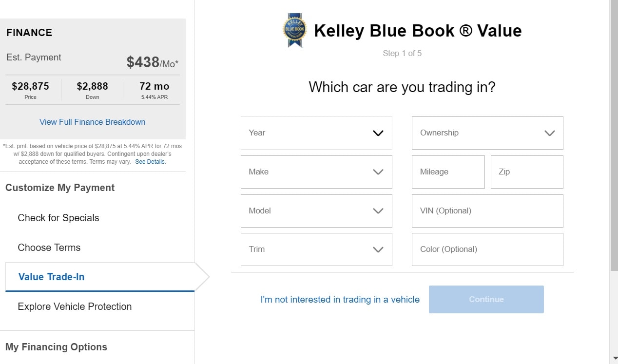
Task: Open the Ownership dropdown
Action: coord(487,133)
